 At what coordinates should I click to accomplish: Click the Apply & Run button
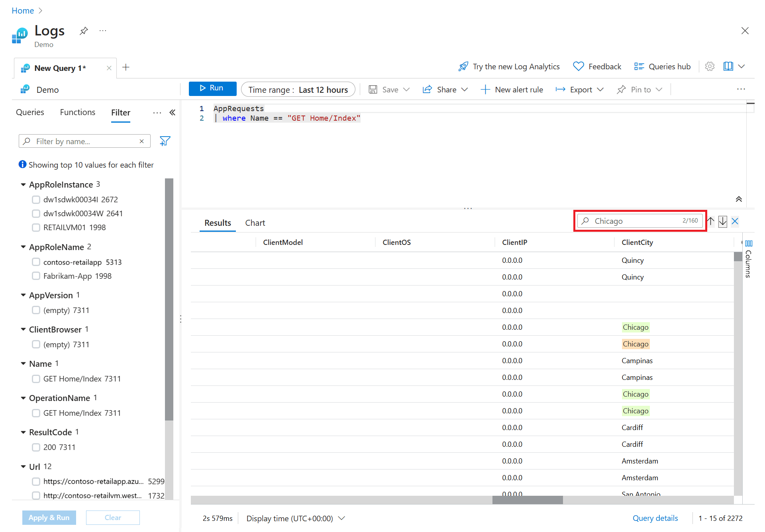pyautogui.click(x=49, y=518)
